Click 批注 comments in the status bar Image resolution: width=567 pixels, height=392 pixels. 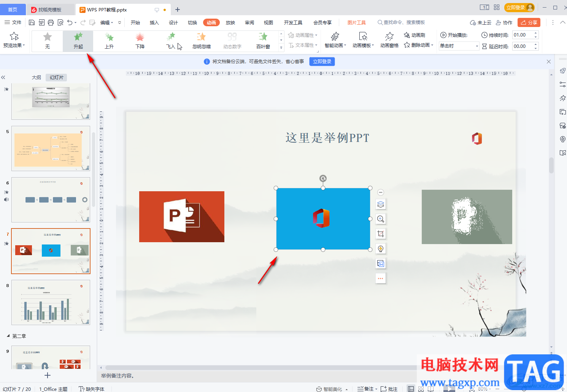tap(389, 389)
